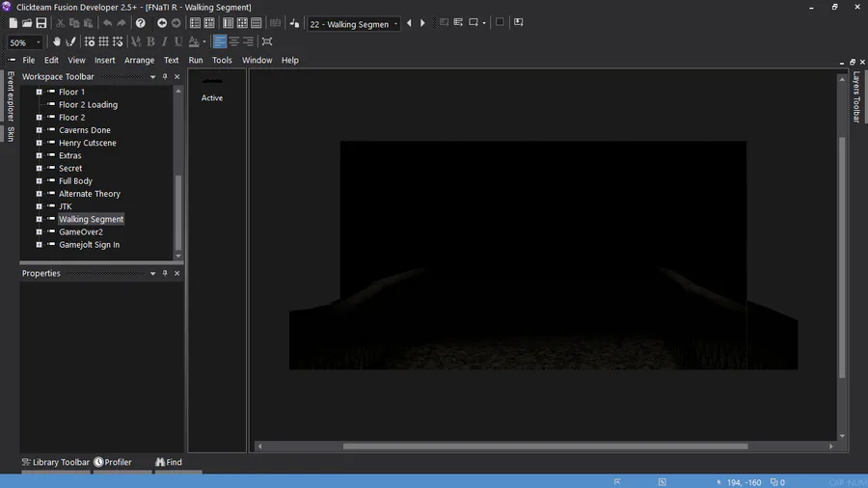Screen dimensions: 868x488
Task: Center the frame in the window
Action: 267,41
